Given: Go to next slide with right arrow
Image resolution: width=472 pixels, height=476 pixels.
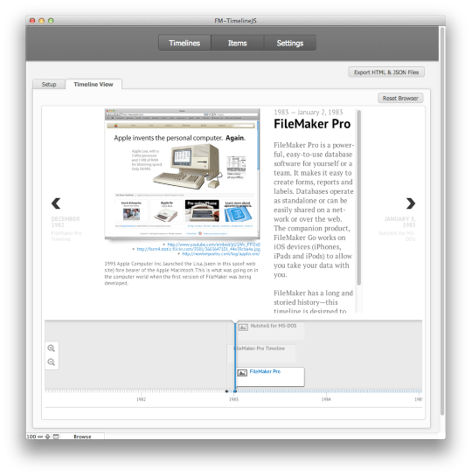Looking at the screenshot, I should 410,204.
